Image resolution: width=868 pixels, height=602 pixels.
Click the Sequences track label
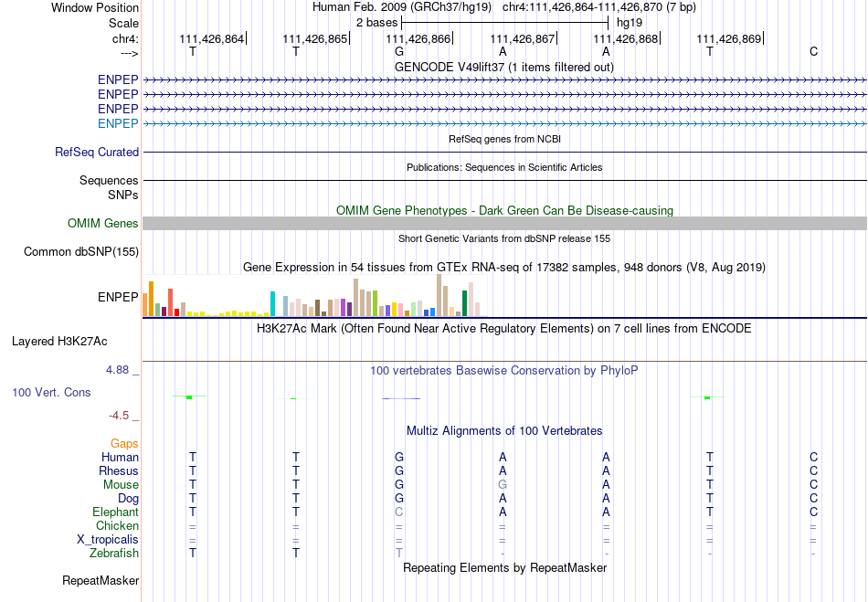coord(109,180)
